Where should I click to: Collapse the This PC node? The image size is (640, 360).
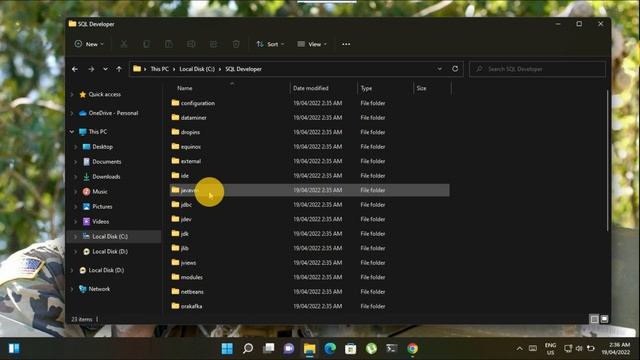click(72, 132)
